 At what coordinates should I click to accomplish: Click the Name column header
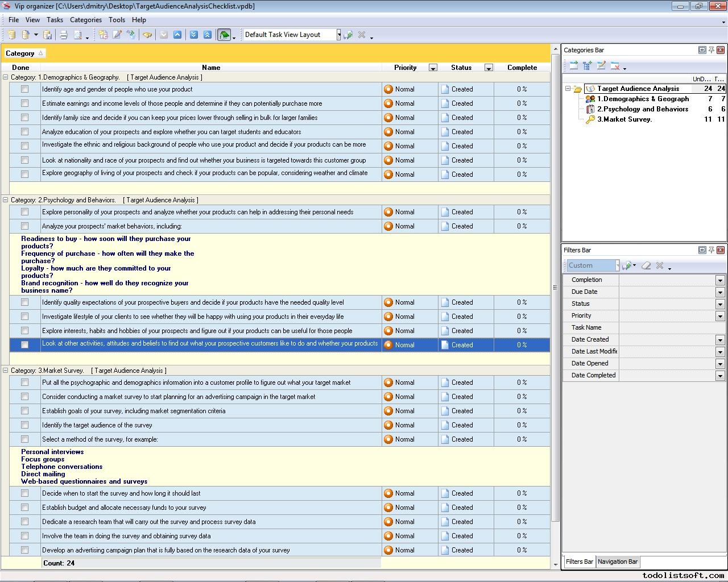[x=211, y=68]
